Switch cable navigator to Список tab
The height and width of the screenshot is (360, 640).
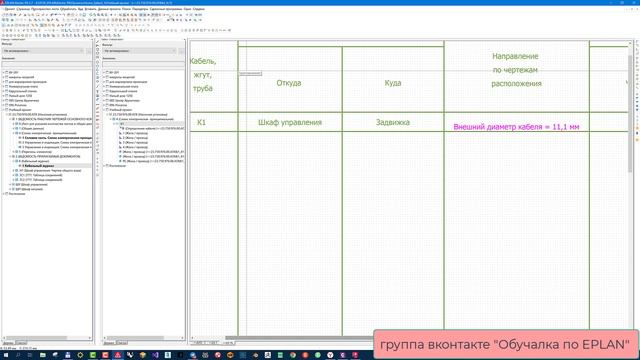(x=122, y=343)
